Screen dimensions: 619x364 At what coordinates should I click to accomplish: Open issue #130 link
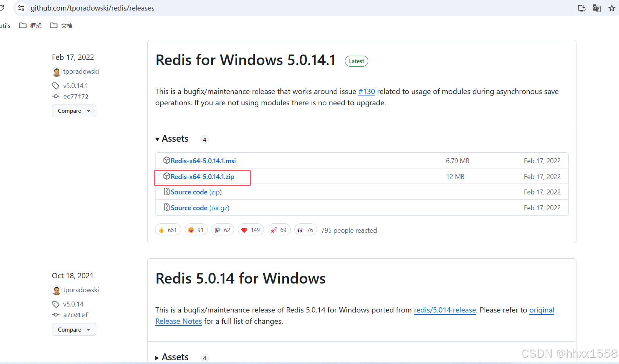(x=366, y=91)
